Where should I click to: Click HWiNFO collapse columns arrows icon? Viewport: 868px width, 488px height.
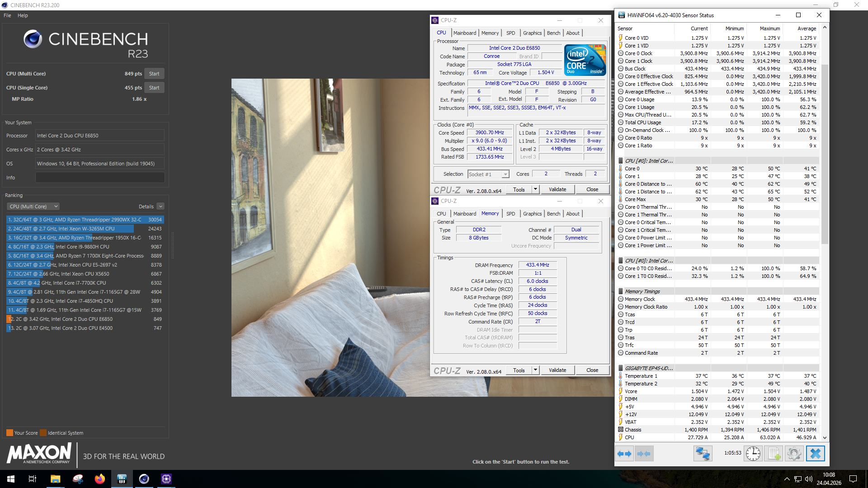point(643,453)
